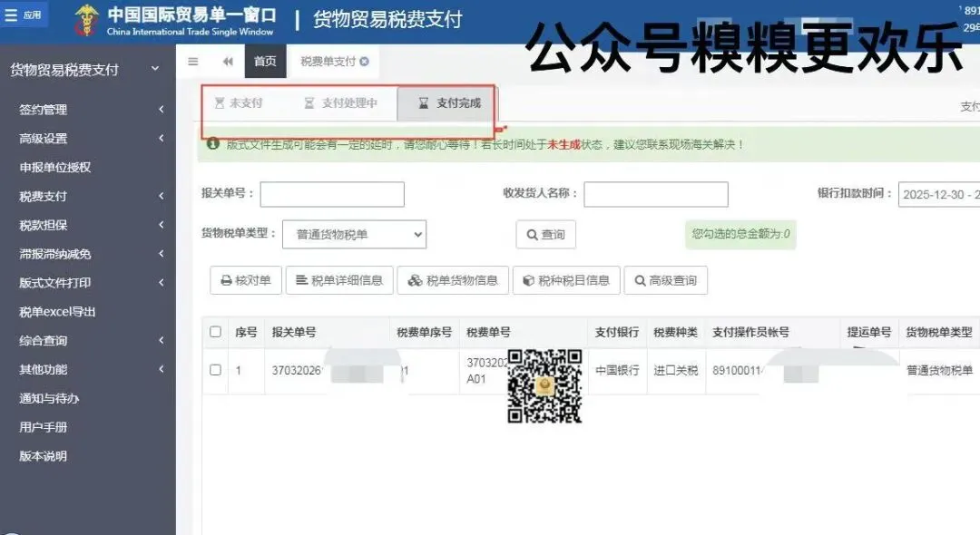This screenshot has height=535, width=980.
Task: Expand 版式文件打印 submenu arrow
Action: 162,282
